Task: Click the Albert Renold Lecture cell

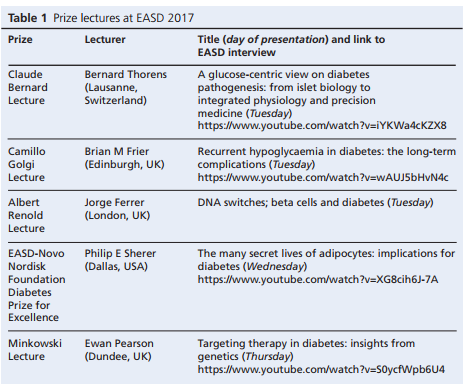Action: [x=26, y=215]
